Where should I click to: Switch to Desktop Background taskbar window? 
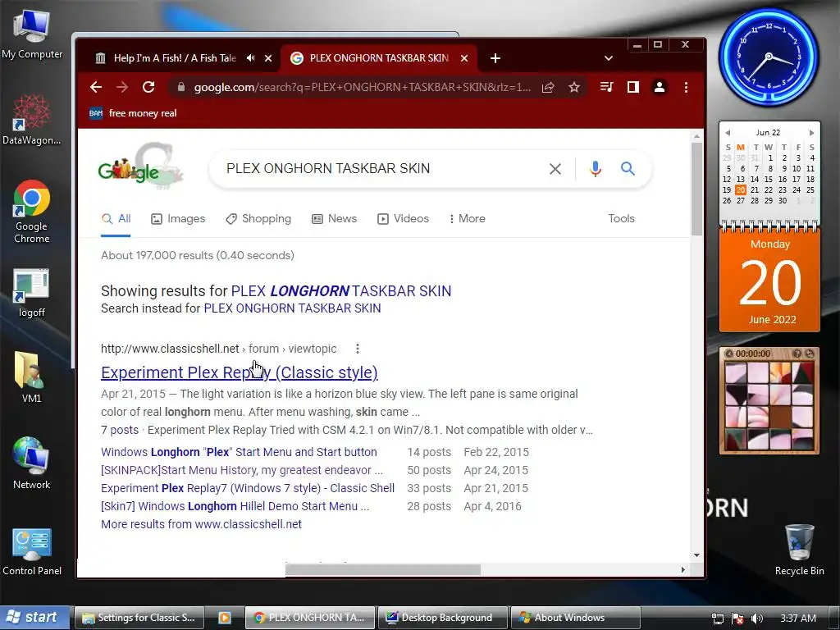[442, 618]
